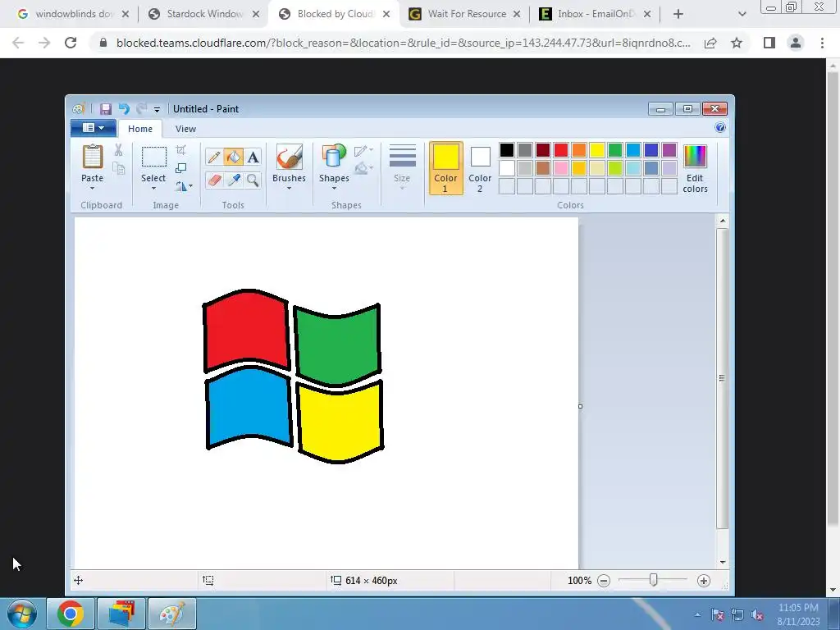The height and width of the screenshot is (630, 840).
Task: Bookmark this page with the star icon
Action: click(x=737, y=43)
